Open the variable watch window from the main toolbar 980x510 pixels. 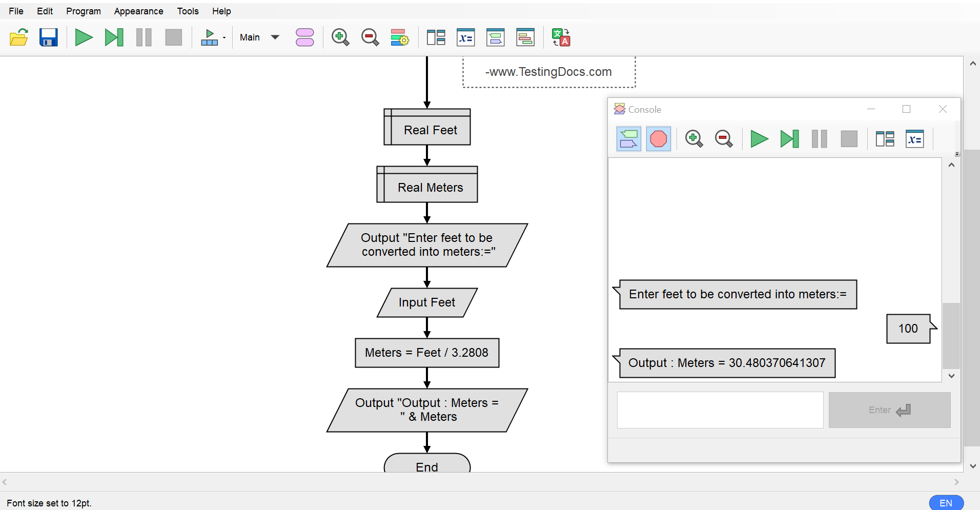(x=465, y=37)
